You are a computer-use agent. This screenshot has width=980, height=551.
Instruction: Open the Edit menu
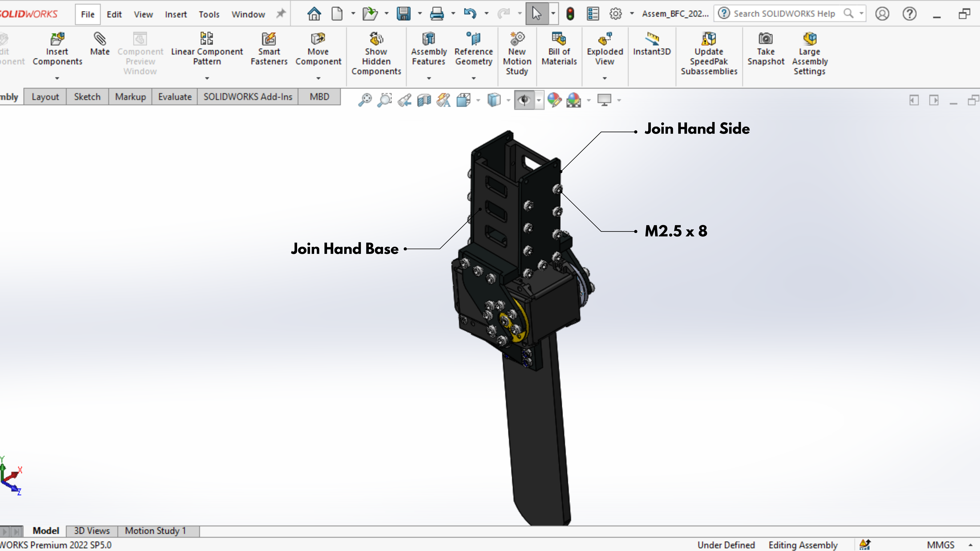[x=114, y=15]
